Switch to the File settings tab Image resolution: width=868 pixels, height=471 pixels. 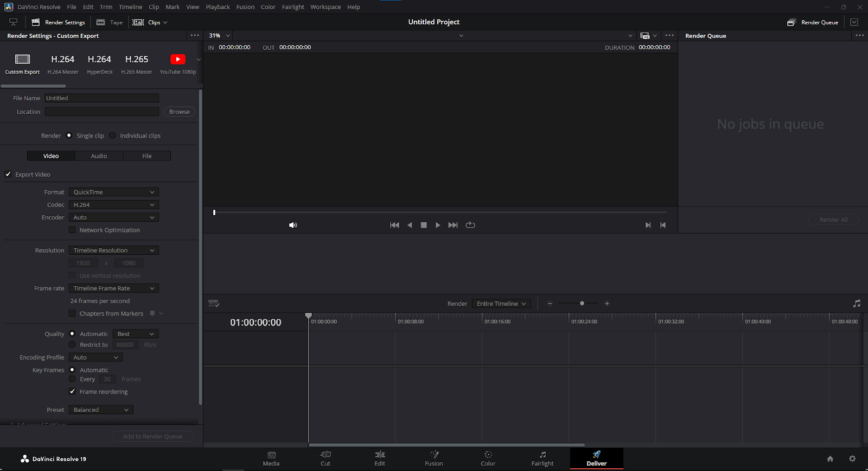coord(147,156)
